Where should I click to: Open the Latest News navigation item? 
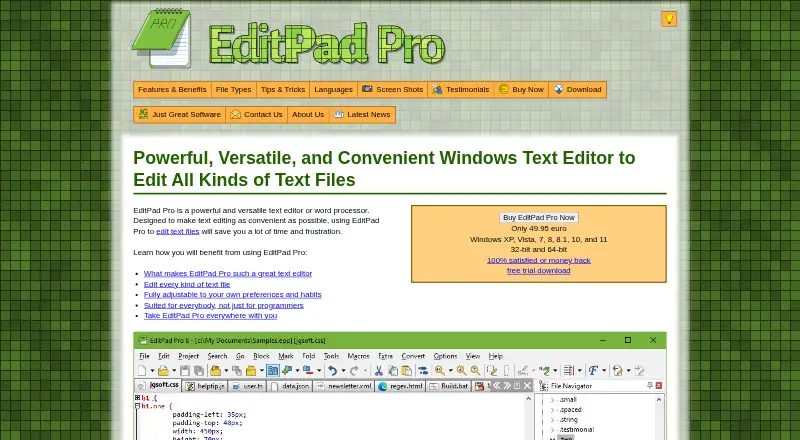362,114
